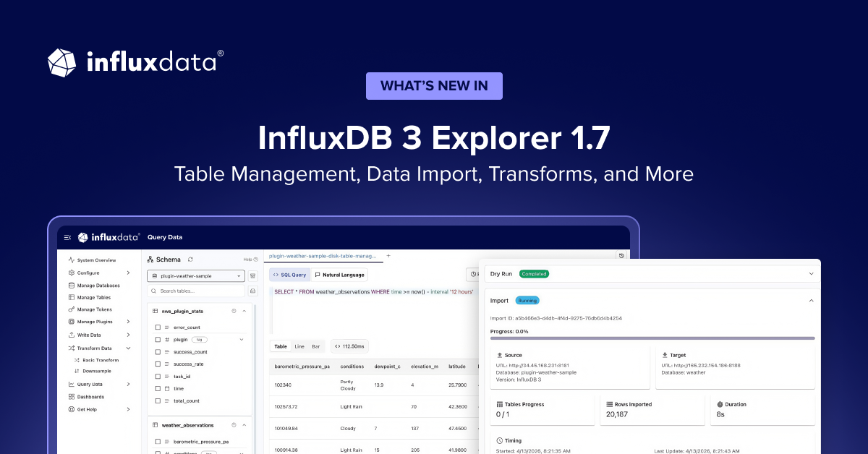Check the success_count column checkbox
Viewport: 868px width, 454px height.
coord(158,352)
